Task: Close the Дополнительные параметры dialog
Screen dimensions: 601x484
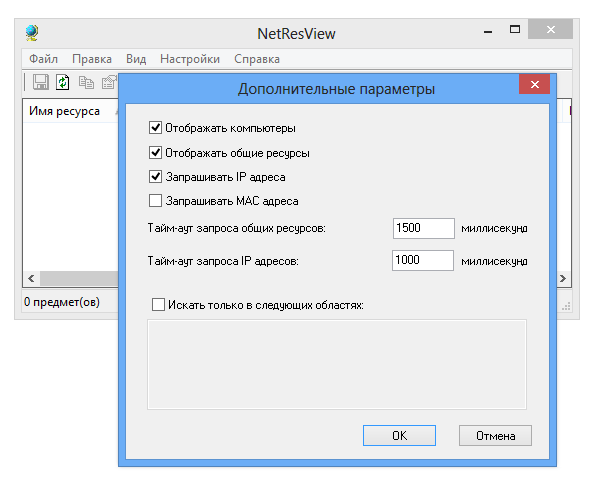Action: click(x=535, y=84)
